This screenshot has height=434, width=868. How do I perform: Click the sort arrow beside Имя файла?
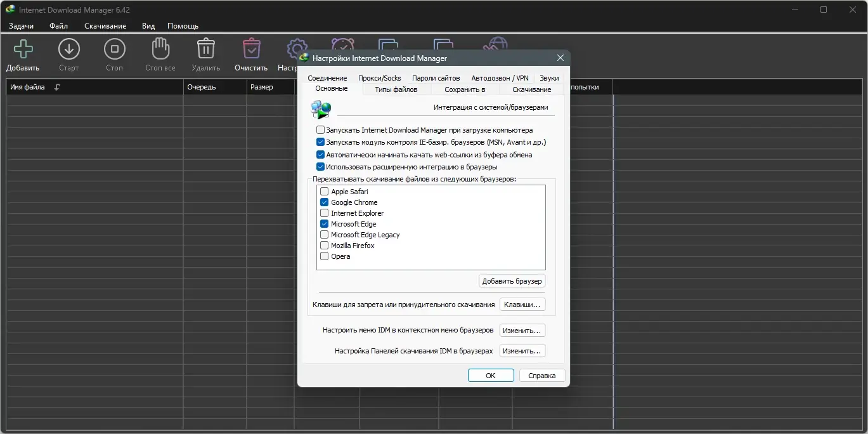(57, 87)
